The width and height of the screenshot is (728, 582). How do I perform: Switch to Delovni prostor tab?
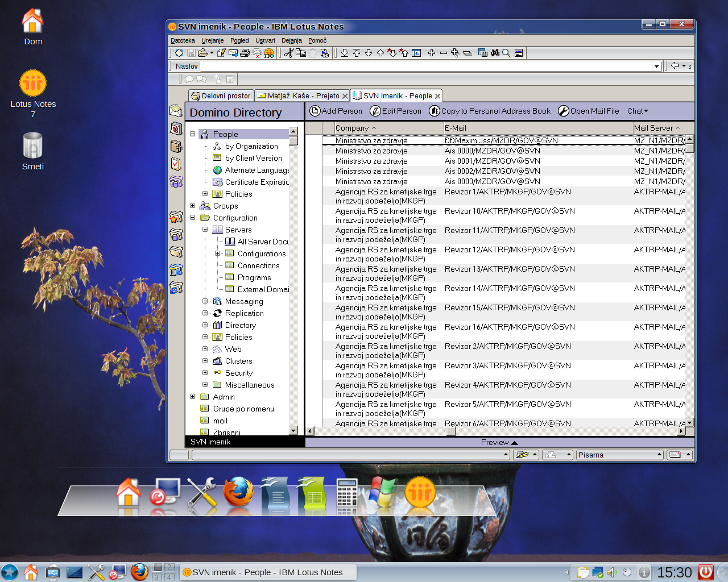click(221, 95)
